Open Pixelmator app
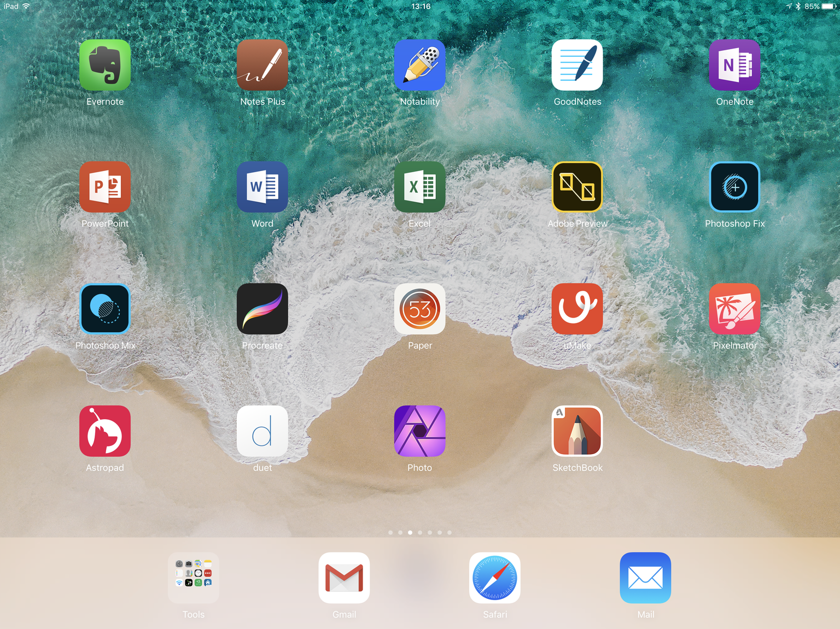This screenshot has height=629, width=840. click(x=734, y=309)
